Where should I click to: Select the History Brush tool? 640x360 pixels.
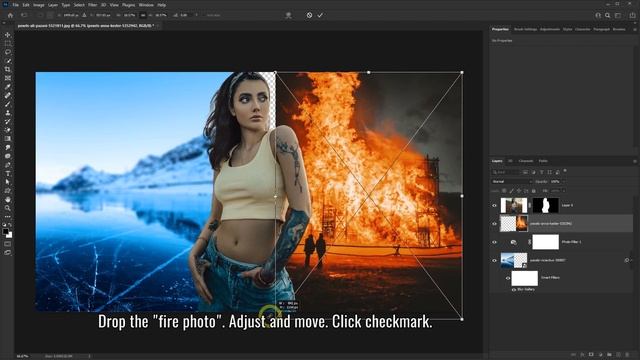[7, 122]
